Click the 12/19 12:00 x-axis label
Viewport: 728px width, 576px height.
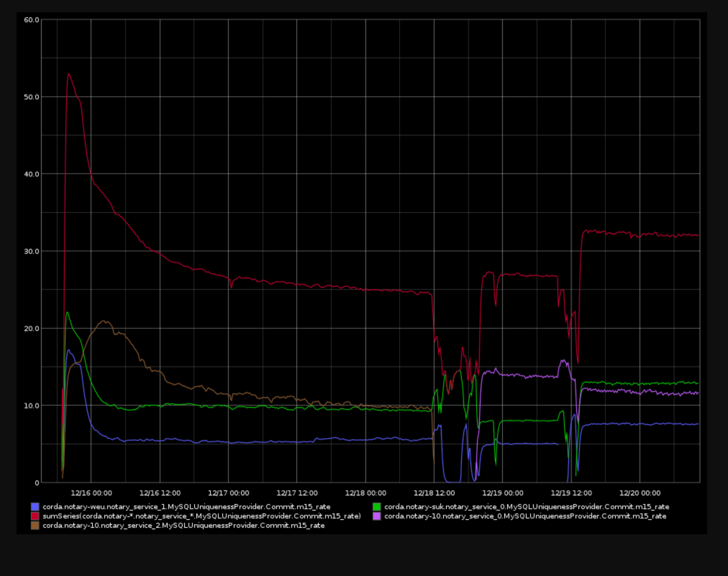coord(571,493)
